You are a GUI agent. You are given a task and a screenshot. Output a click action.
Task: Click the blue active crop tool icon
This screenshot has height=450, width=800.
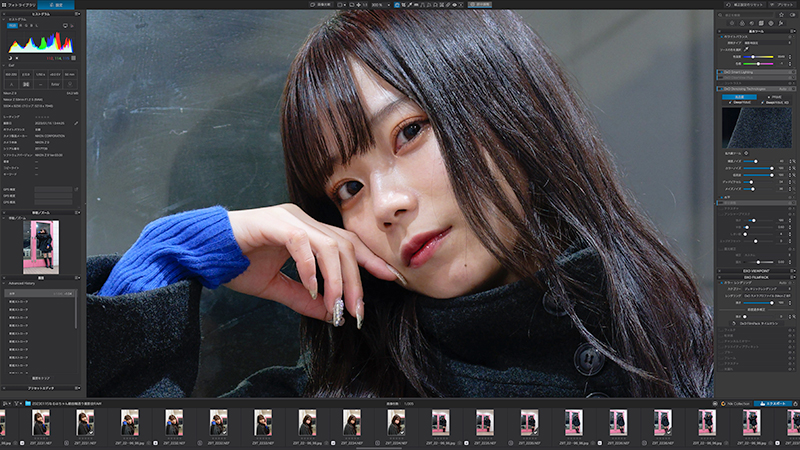[397, 5]
